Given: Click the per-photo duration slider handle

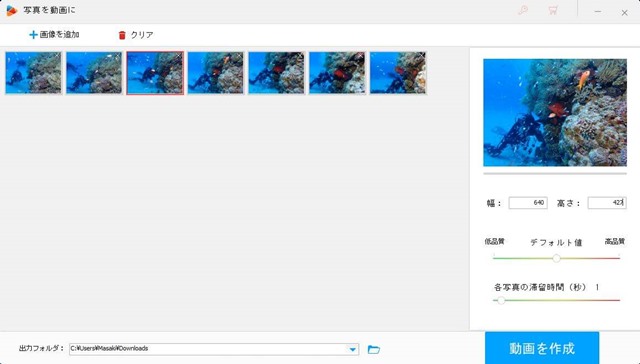Looking at the screenshot, I should tap(501, 300).
